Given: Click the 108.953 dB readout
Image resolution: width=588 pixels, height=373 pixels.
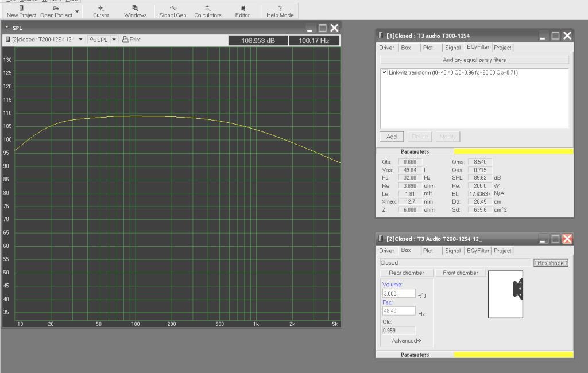Looking at the screenshot, I should tap(258, 41).
